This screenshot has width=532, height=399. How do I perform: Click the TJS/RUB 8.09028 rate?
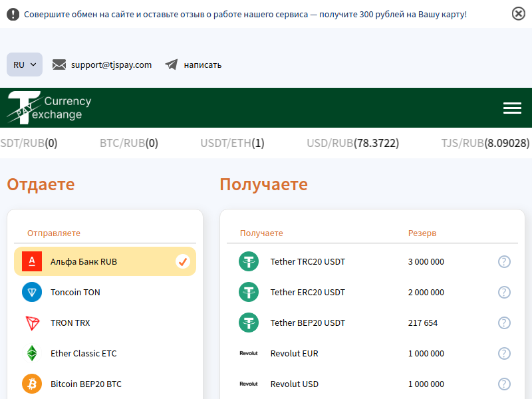(485, 143)
